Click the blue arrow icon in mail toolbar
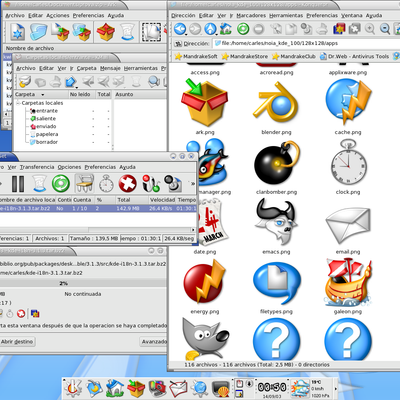This screenshot has width=400, height=400. point(71,81)
